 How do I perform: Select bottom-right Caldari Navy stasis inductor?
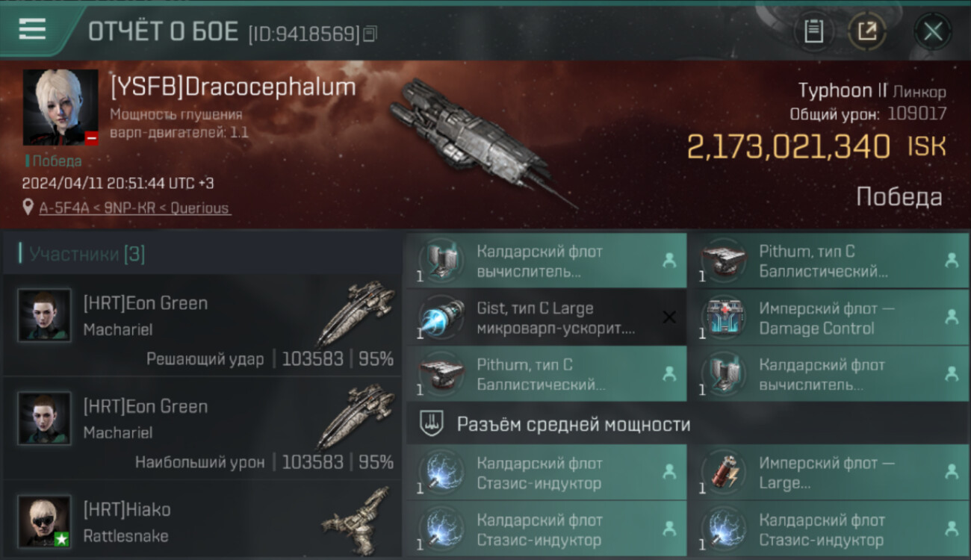click(829, 529)
